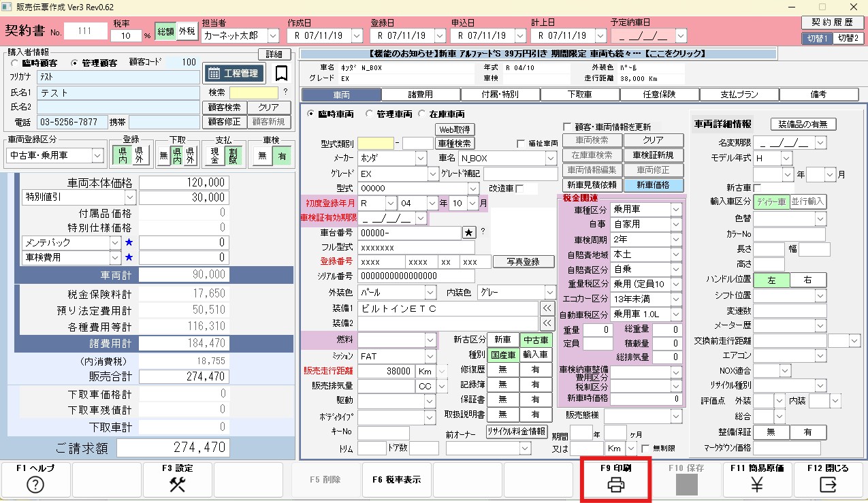Viewport: 868px width, 503px height.
Task: Click the 車両本体価格 input field
Action: coord(184,182)
